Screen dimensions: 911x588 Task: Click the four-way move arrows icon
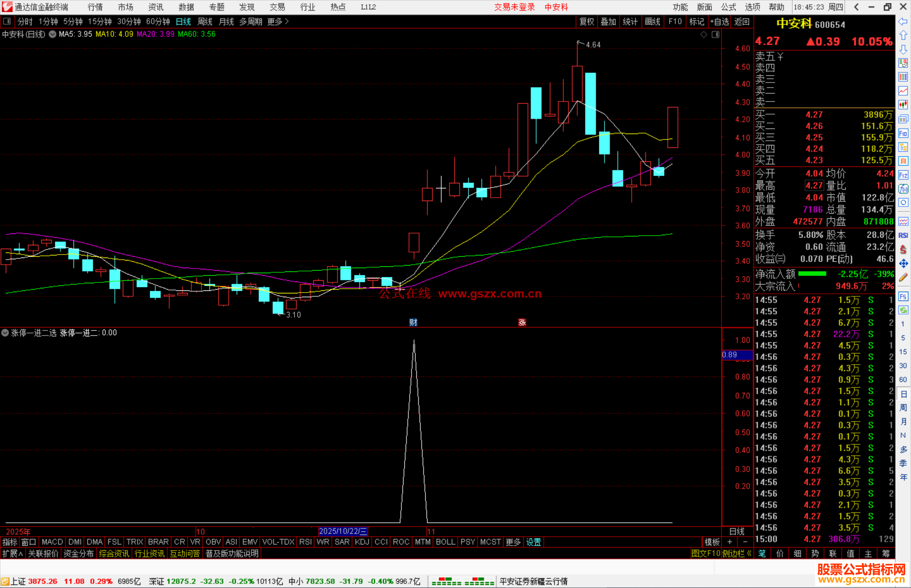(903, 263)
